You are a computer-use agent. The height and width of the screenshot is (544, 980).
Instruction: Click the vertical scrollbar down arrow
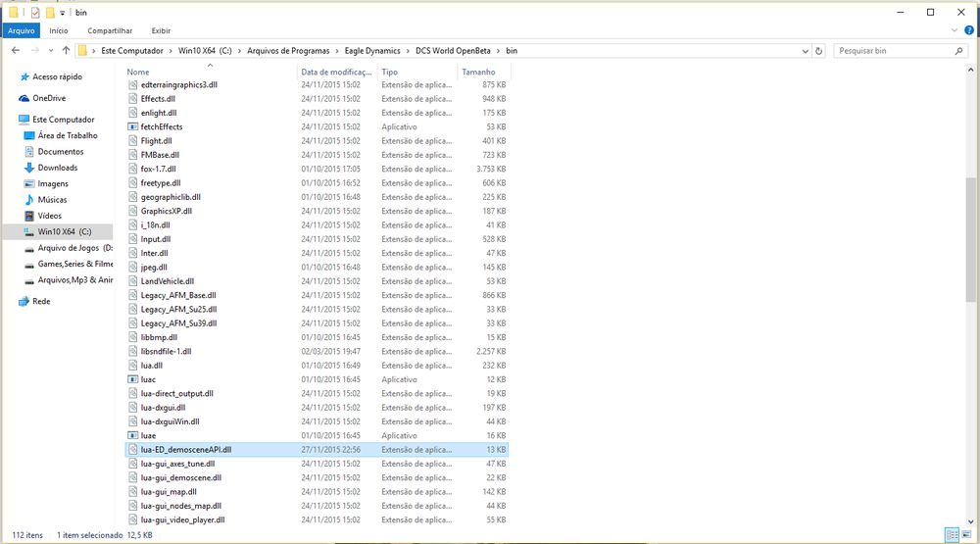click(x=970, y=520)
